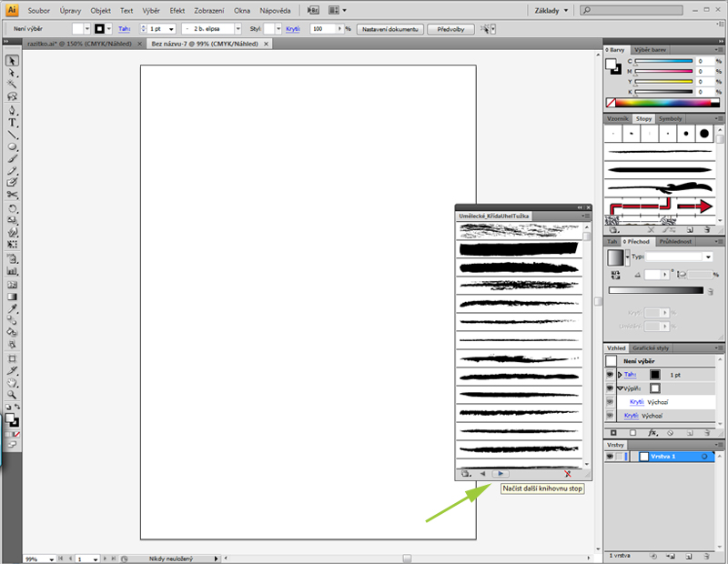The width and height of the screenshot is (728, 564).
Task: Choose the Paintbrush tool
Action: point(13,158)
